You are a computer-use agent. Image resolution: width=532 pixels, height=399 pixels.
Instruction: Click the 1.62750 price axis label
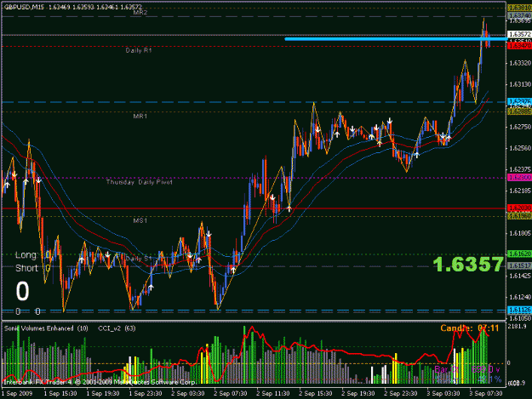pos(520,127)
